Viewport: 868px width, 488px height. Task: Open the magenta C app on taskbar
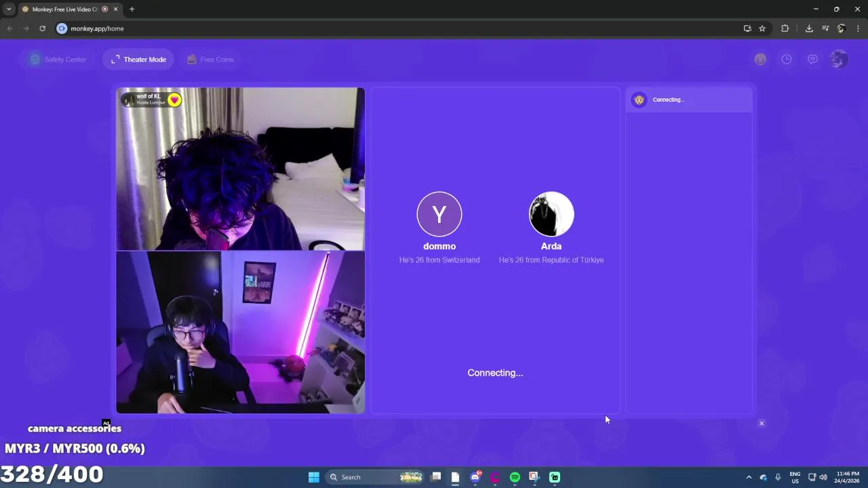(x=495, y=477)
